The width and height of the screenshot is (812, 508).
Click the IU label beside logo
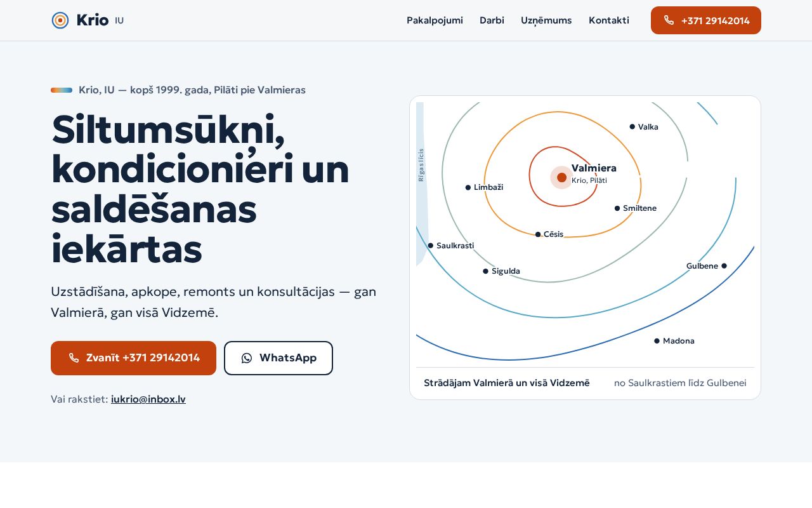[119, 21]
